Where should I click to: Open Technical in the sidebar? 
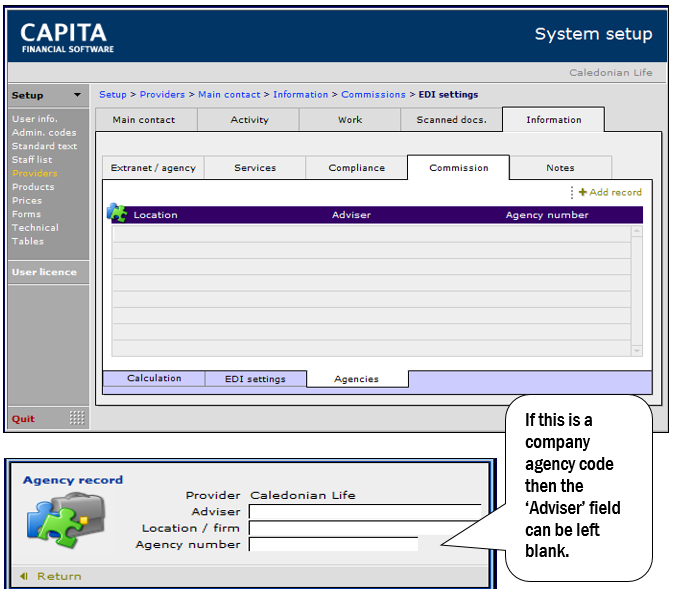coord(35,228)
